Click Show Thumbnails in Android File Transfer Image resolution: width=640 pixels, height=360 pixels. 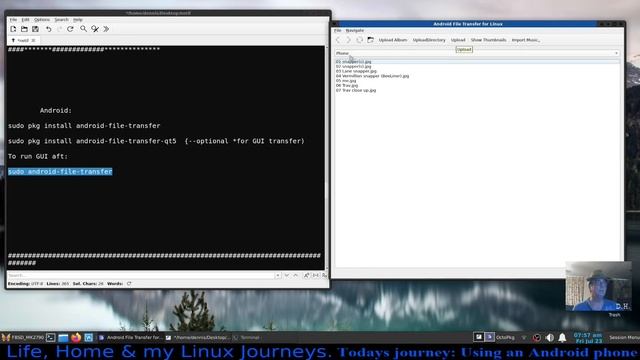[x=489, y=40]
